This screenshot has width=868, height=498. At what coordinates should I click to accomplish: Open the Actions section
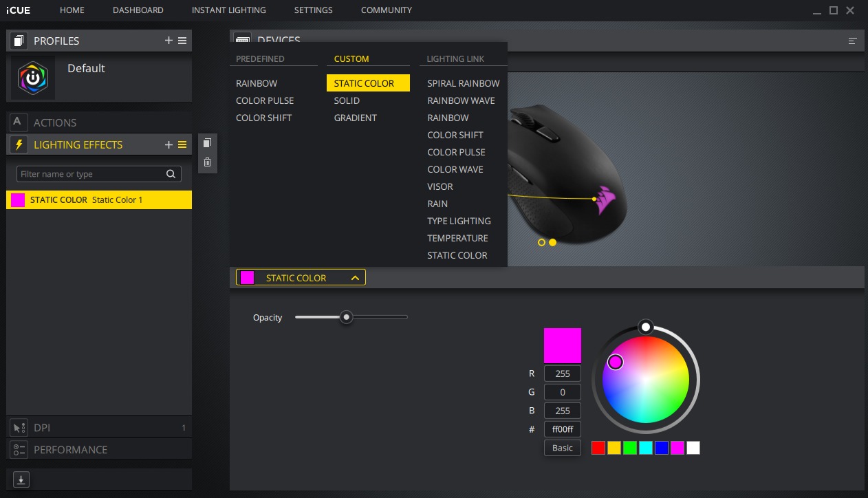pos(99,122)
